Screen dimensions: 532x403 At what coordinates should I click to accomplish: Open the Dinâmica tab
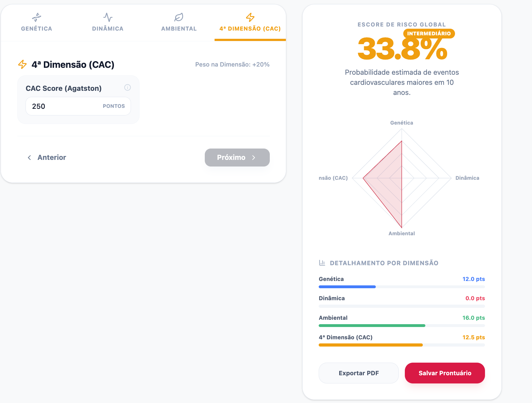point(108,23)
